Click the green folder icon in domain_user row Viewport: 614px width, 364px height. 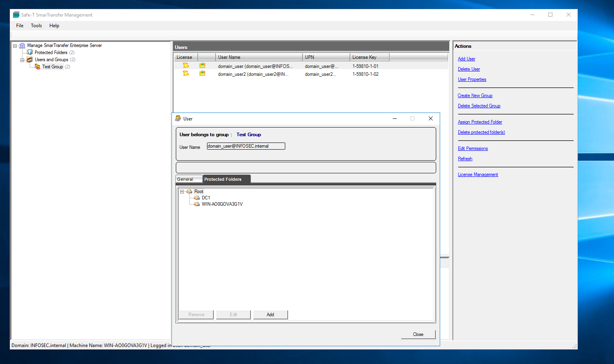click(202, 66)
